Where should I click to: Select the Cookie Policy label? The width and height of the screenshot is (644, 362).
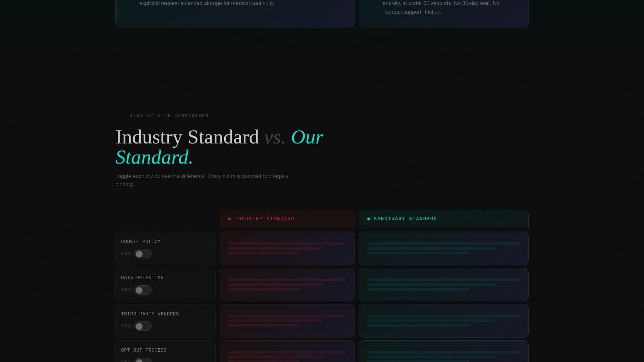(141, 242)
